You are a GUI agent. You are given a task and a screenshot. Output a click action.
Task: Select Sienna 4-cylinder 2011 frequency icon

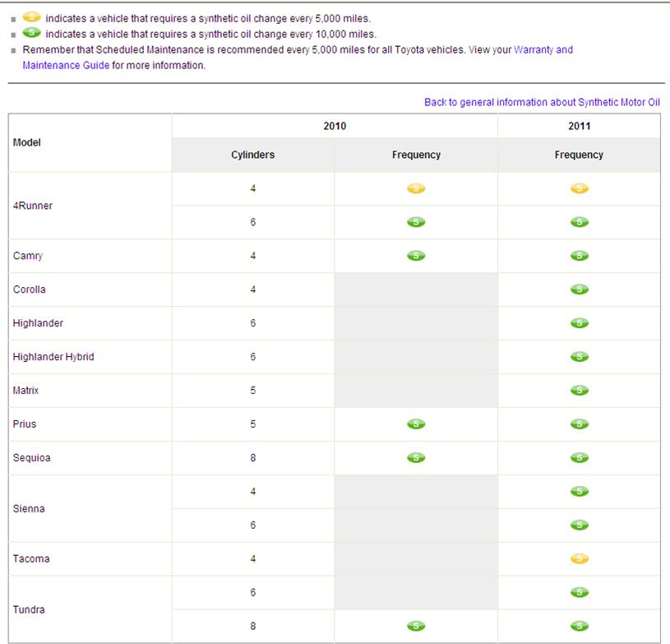click(x=580, y=491)
